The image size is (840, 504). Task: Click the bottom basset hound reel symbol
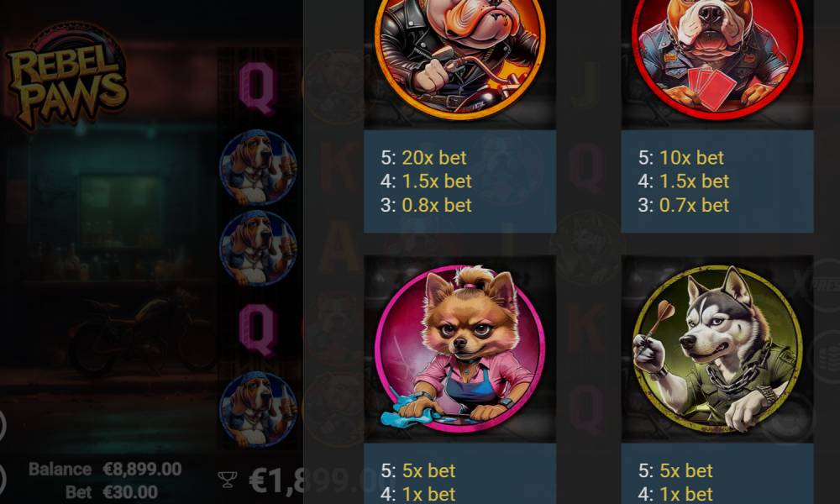[x=258, y=410]
